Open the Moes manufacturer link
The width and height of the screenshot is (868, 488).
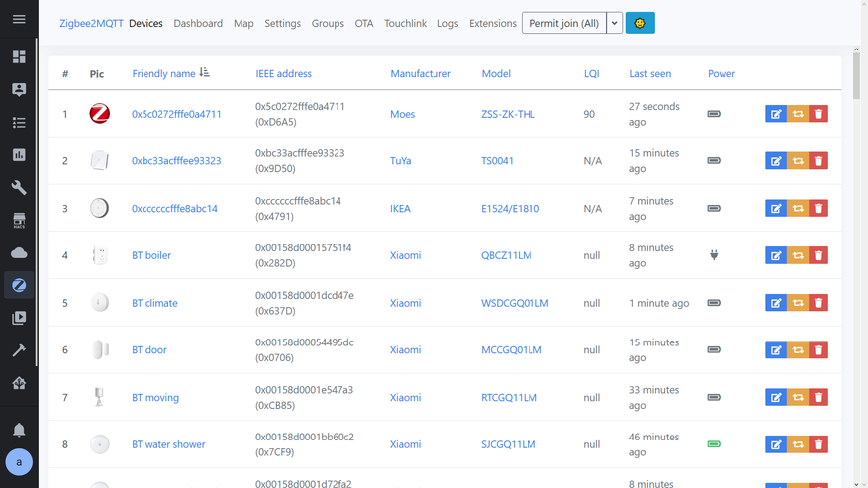coord(402,114)
